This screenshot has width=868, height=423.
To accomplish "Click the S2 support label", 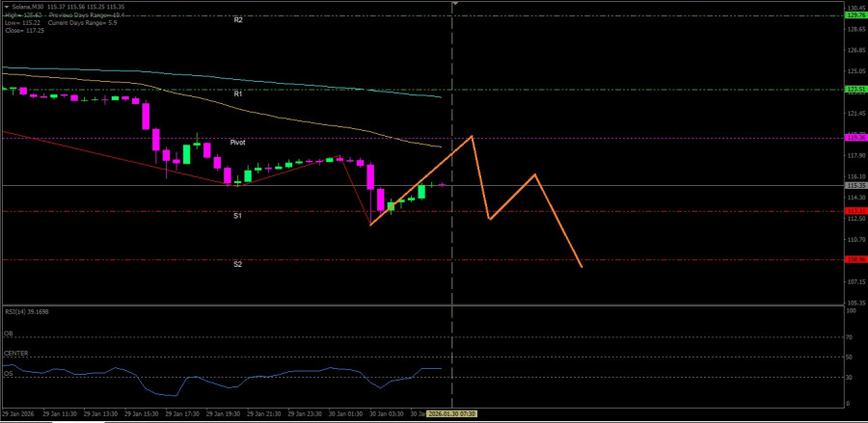I will [x=237, y=263].
